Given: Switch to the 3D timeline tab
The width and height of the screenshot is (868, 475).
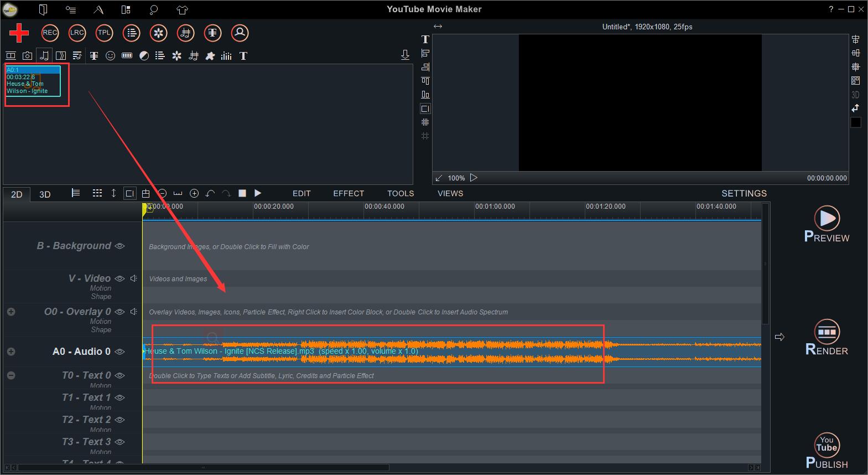Looking at the screenshot, I should (x=45, y=194).
